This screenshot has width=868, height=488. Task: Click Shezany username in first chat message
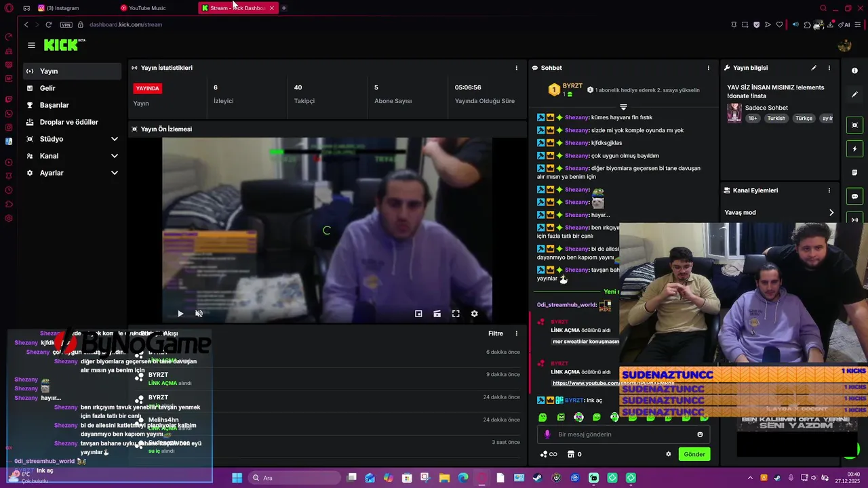[576, 117]
